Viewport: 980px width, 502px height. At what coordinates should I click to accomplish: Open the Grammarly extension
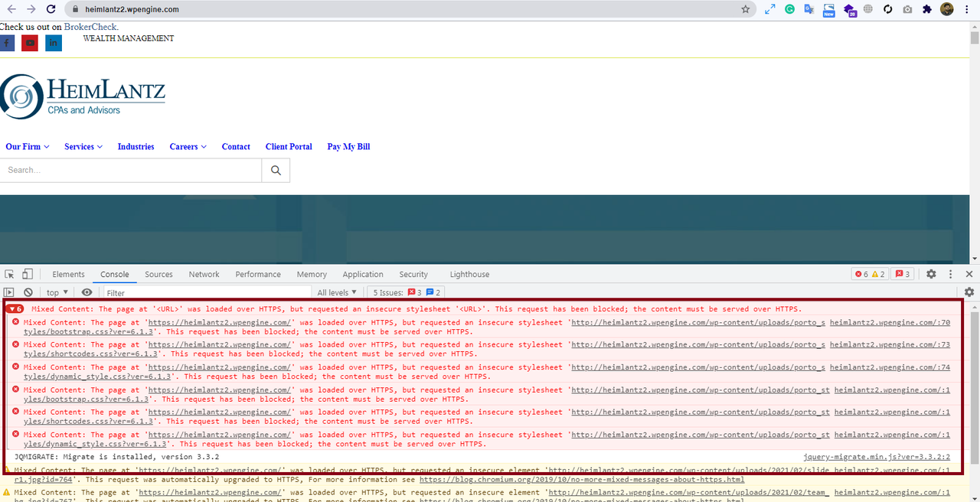click(789, 9)
